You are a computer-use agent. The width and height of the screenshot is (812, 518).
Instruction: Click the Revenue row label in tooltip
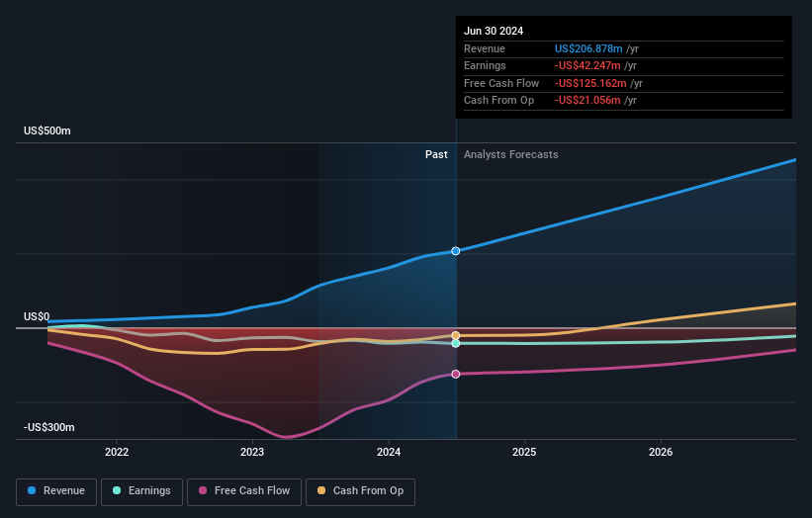coord(485,48)
